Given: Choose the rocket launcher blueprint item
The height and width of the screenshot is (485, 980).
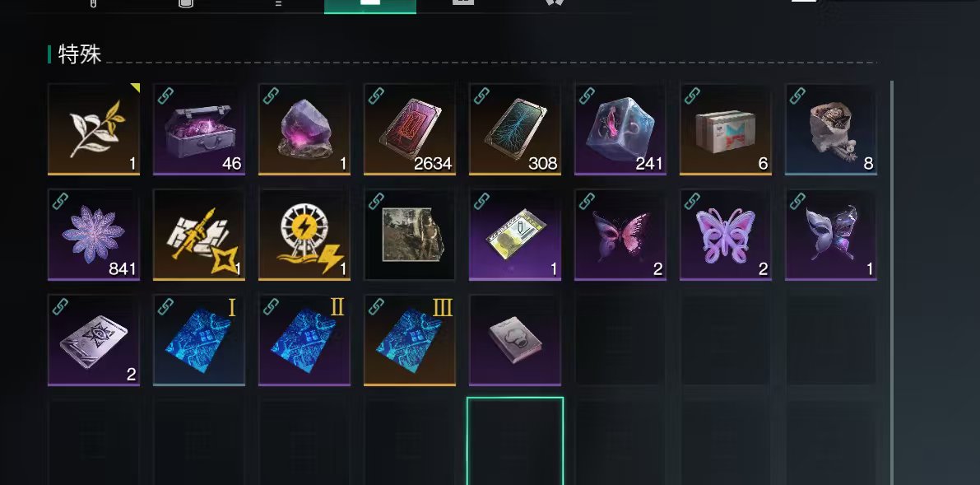Looking at the screenshot, I should point(199,235).
